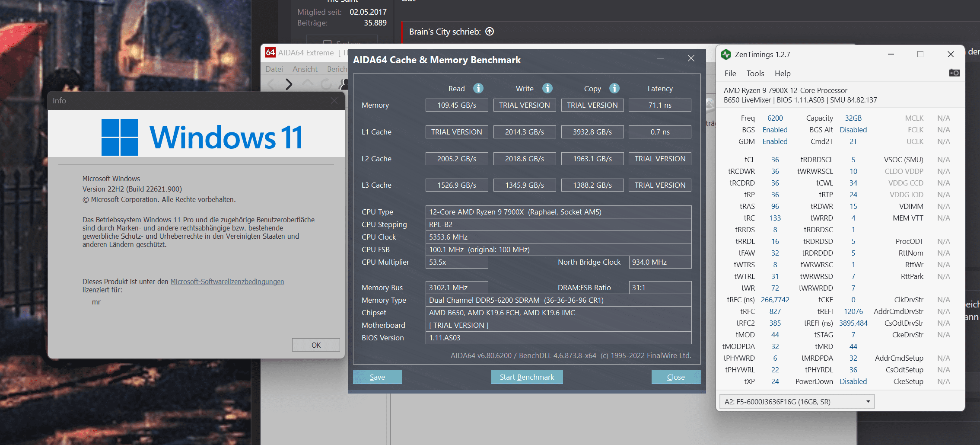Click the ZenTimings app logo icon

point(726,54)
